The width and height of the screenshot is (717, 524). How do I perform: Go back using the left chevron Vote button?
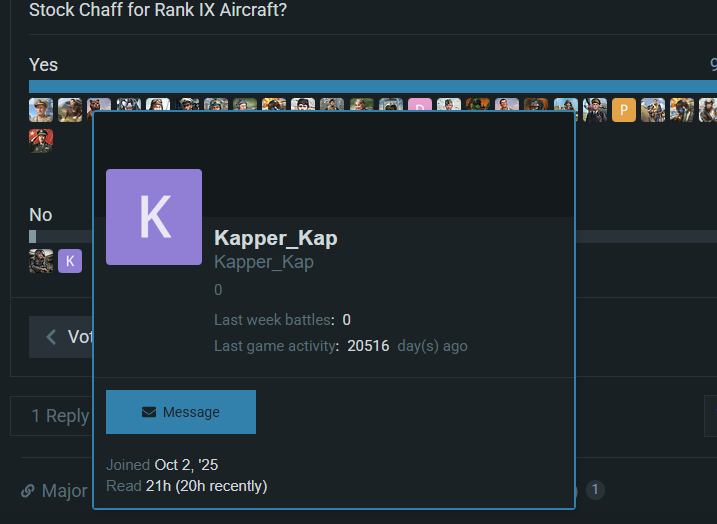coord(62,337)
